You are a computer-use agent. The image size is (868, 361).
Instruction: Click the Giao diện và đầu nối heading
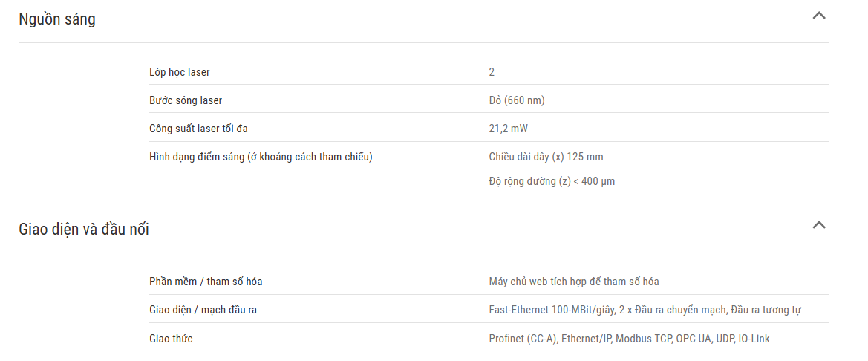pyautogui.click(x=84, y=229)
